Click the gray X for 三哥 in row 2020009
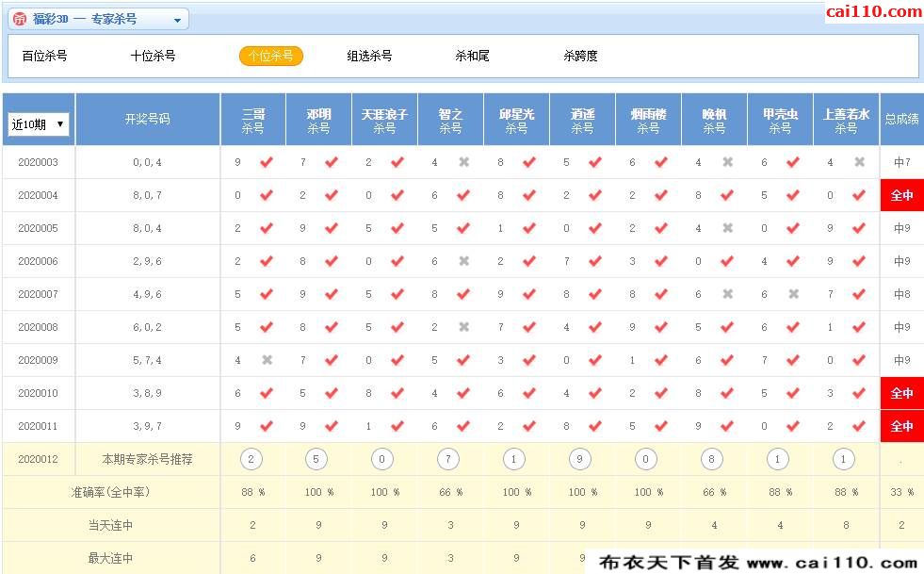This screenshot has height=574, width=924. click(x=267, y=360)
